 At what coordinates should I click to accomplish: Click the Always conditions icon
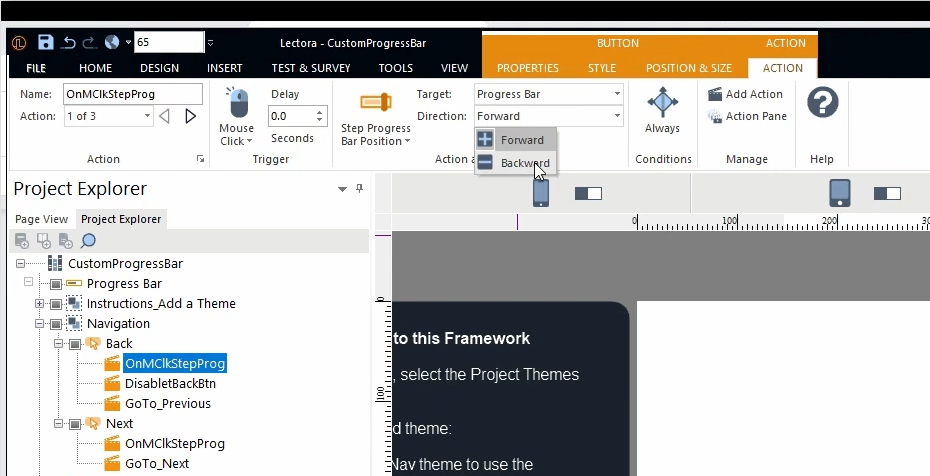pos(662,103)
